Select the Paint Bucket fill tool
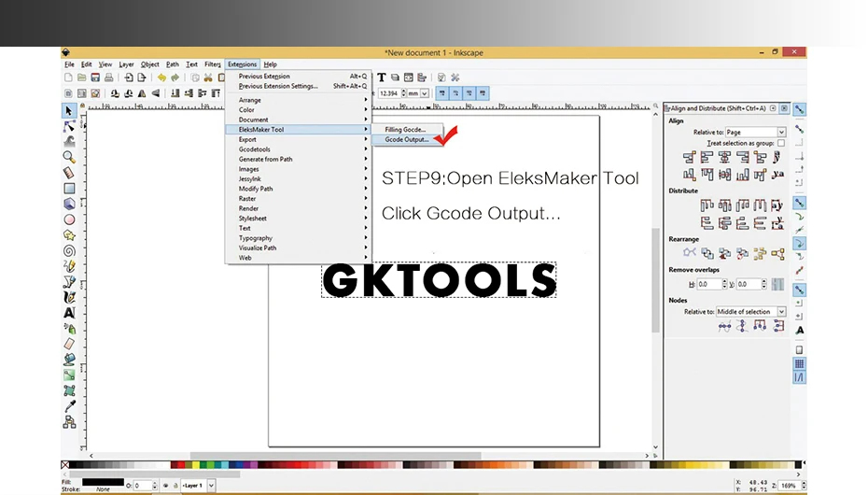 tap(69, 360)
